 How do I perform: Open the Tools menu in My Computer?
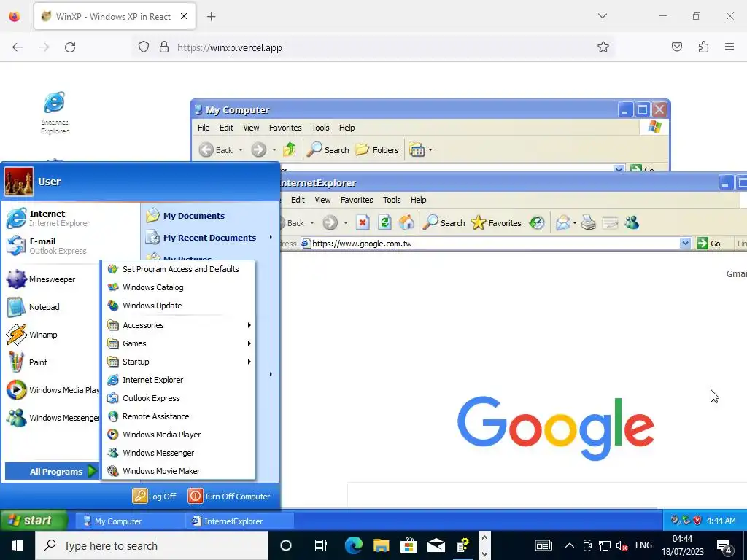pyautogui.click(x=320, y=128)
